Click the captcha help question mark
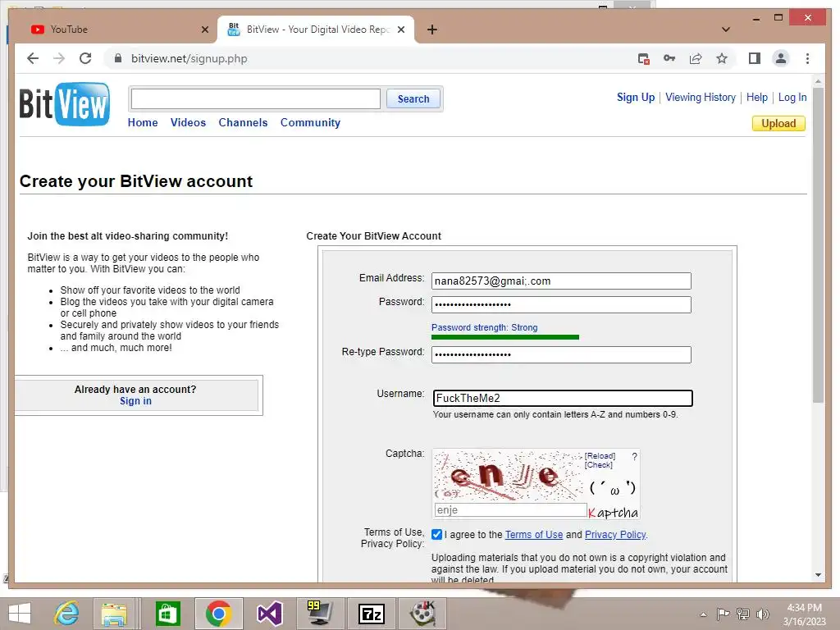 click(x=634, y=456)
